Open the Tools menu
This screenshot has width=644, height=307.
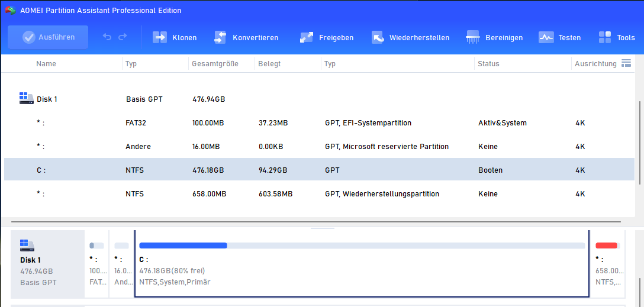click(x=617, y=38)
